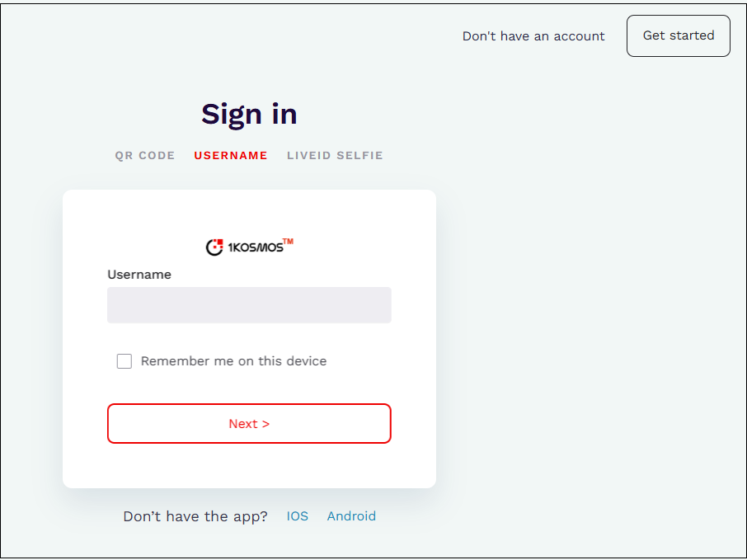Click the Username field label
The width and height of the screenshot is (747, 560).
point(139,275)
